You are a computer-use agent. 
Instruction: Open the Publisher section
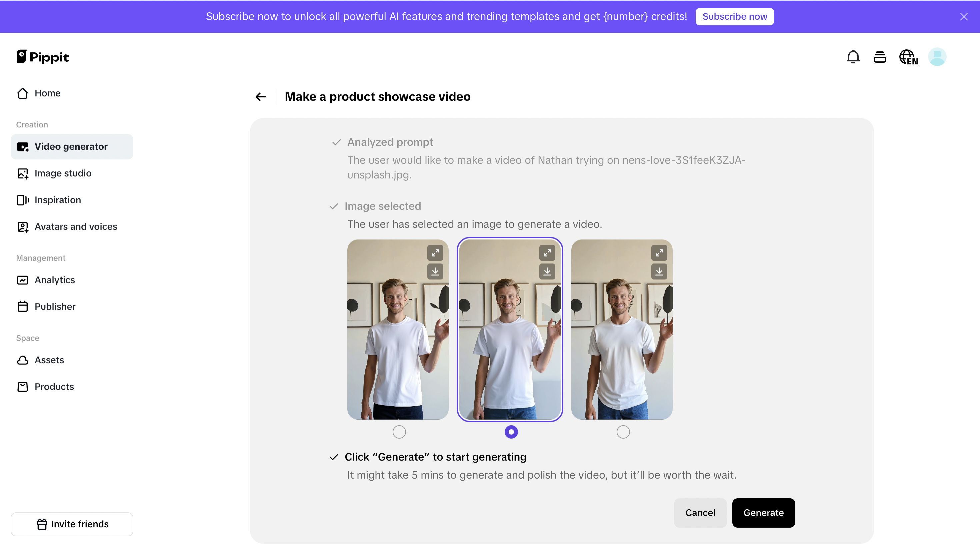(55, 307)
